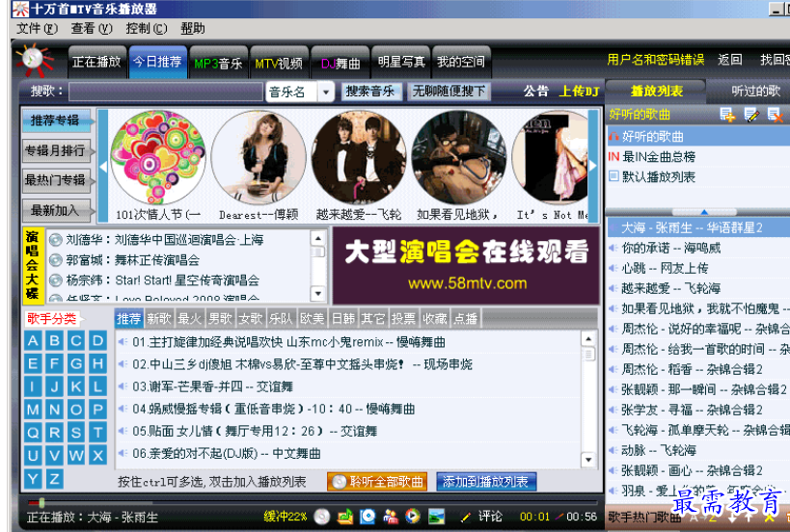Select the 新歌 category tab
The height and width of the screenshot is (532, 790).
(159, 319)
